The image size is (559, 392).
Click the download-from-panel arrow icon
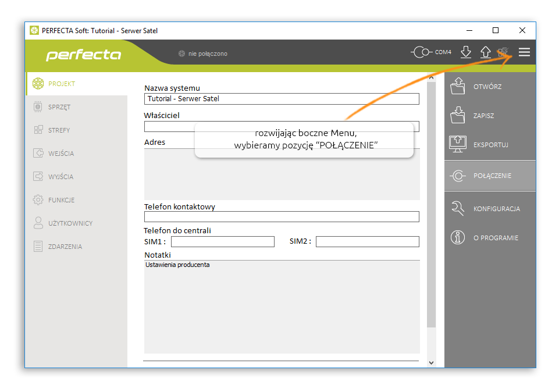tap(465, 52)
